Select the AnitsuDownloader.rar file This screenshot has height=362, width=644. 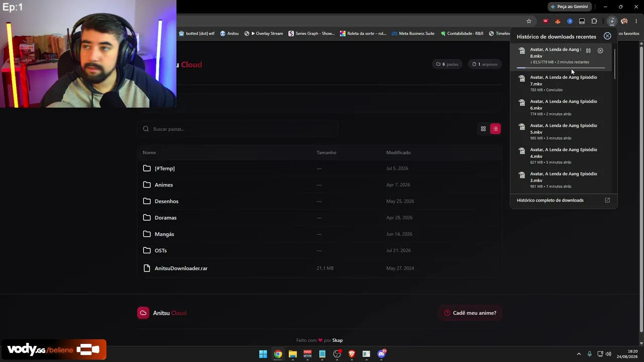tap(319, 268)
